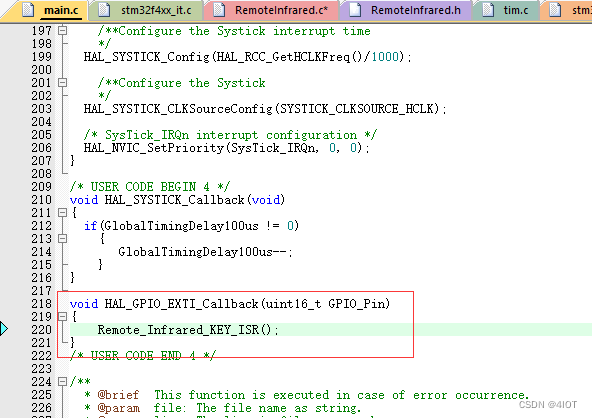The height and width of the screenshot is (418, 592).
Task: Collapse HAL_GPIO_EXTI_Callback body fold at line 219
Action: [x=63, y=316]
